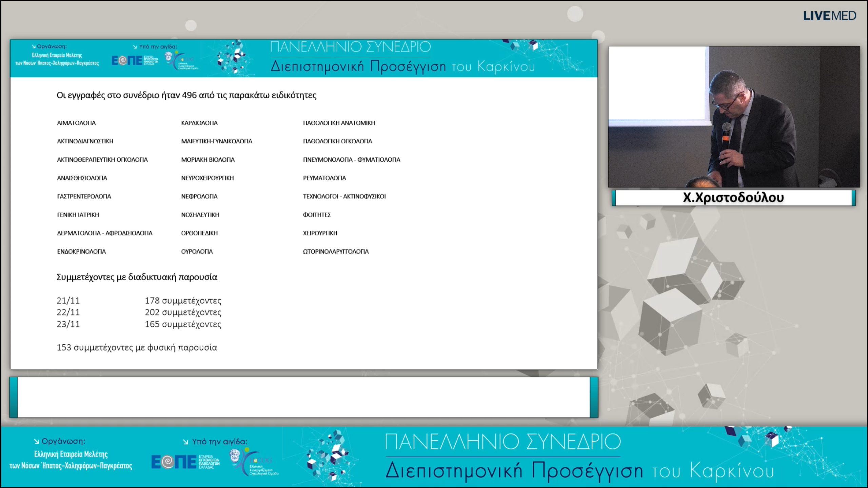Screen dimensions: 868x488
Task: Click the ΕΟΠΕ logo in bottom banner
Action: pos(185,462)
